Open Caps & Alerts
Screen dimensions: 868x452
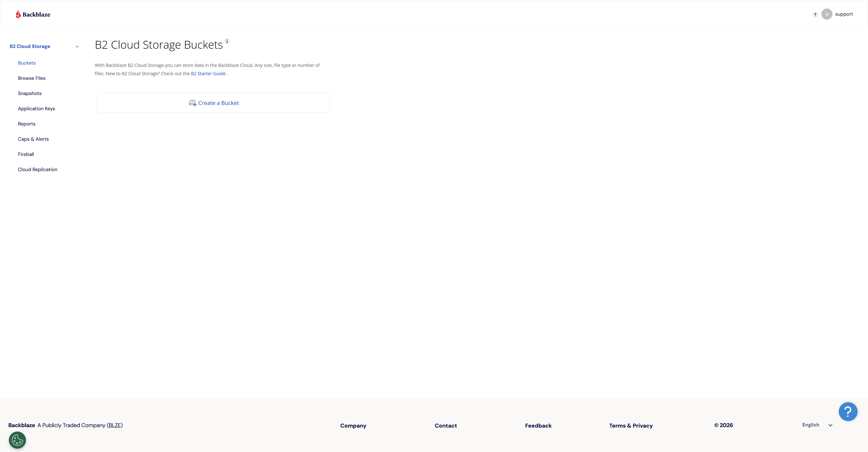[33, 139]
